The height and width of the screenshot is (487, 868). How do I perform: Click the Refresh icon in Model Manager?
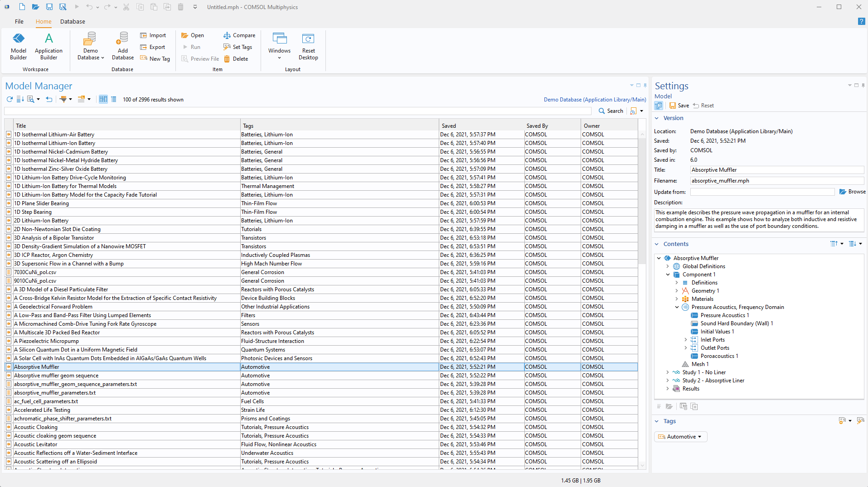pos(10,99)
